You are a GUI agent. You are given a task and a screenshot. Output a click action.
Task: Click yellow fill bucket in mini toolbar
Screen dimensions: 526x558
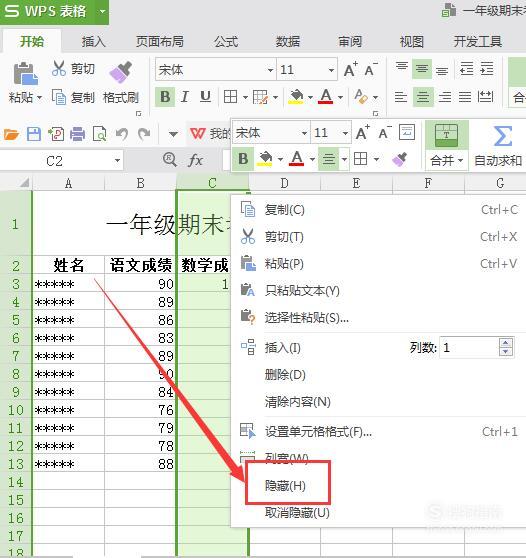click(265, 159)
